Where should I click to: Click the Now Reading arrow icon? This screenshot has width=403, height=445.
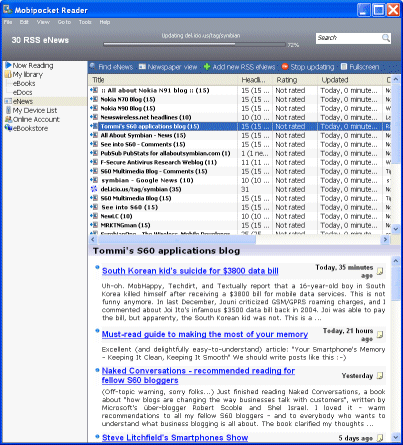[8, 65]
